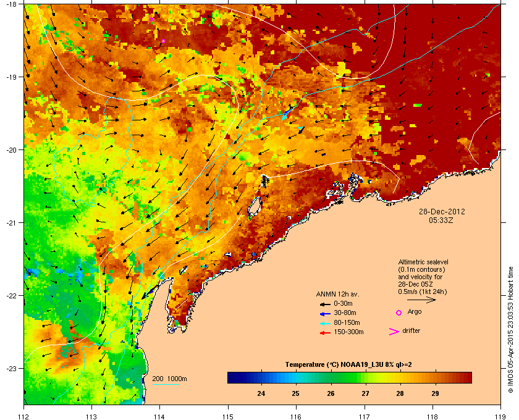This screenshot has width=519, height=420.
Task: Click the 28-Dec-2012 date label
Action: 442,211
